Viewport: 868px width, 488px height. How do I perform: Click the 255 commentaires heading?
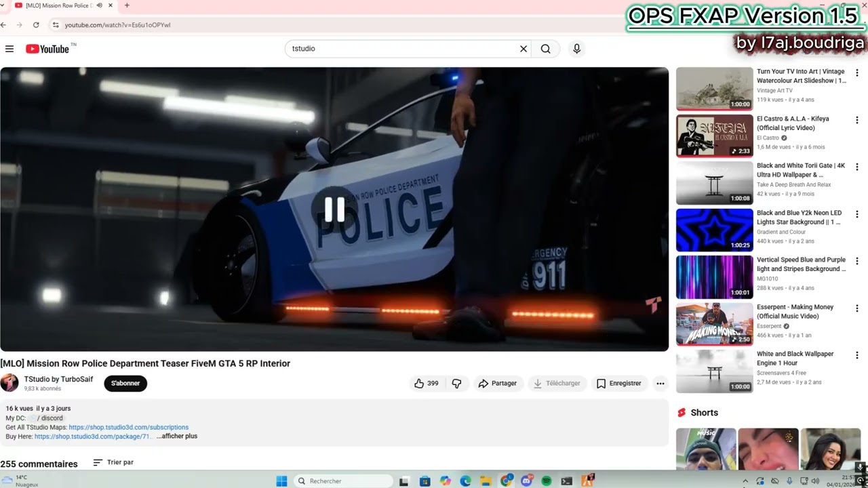tap(39, 464)
